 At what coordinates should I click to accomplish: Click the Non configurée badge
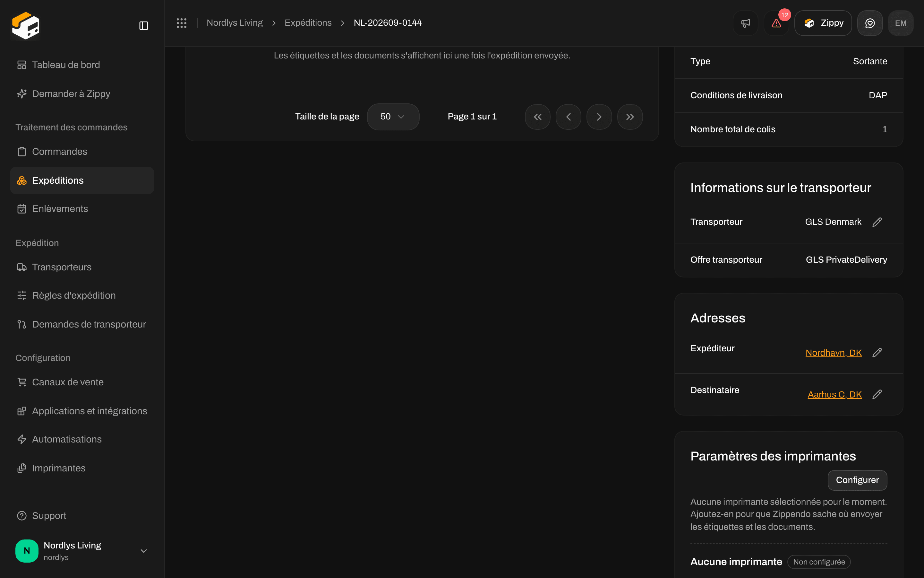click(819, 562)
